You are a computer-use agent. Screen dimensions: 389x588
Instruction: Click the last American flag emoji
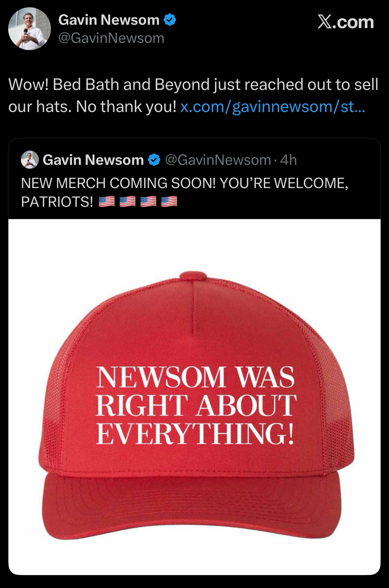[169, 201]
